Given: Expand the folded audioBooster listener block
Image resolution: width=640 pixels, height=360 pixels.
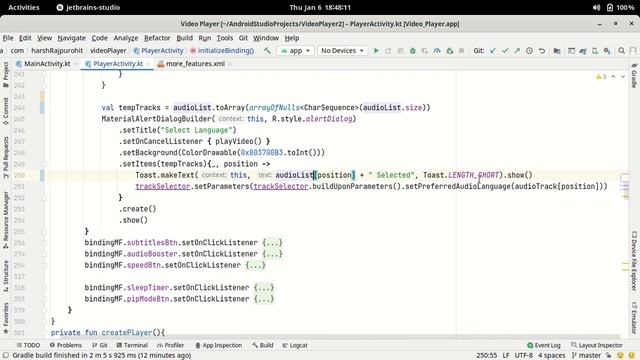Looking at the screenshot, I should (x=272, y=254).
